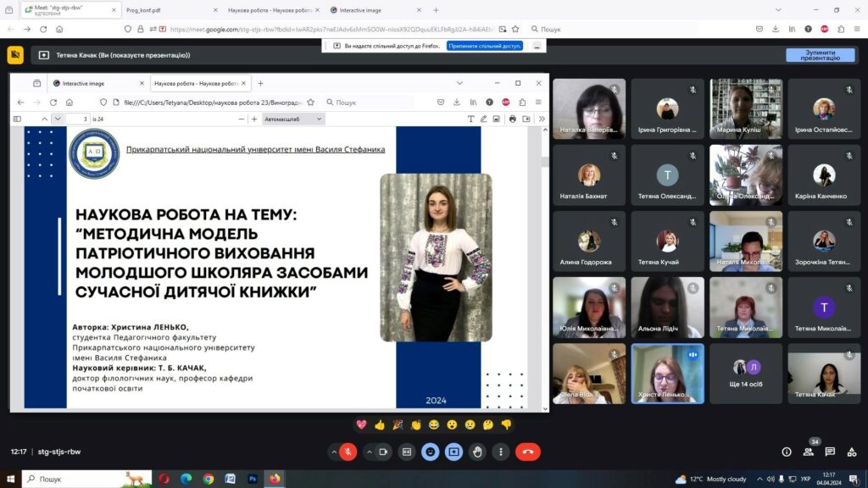
Task: Open the raise hand control
Action: (478, 452)
